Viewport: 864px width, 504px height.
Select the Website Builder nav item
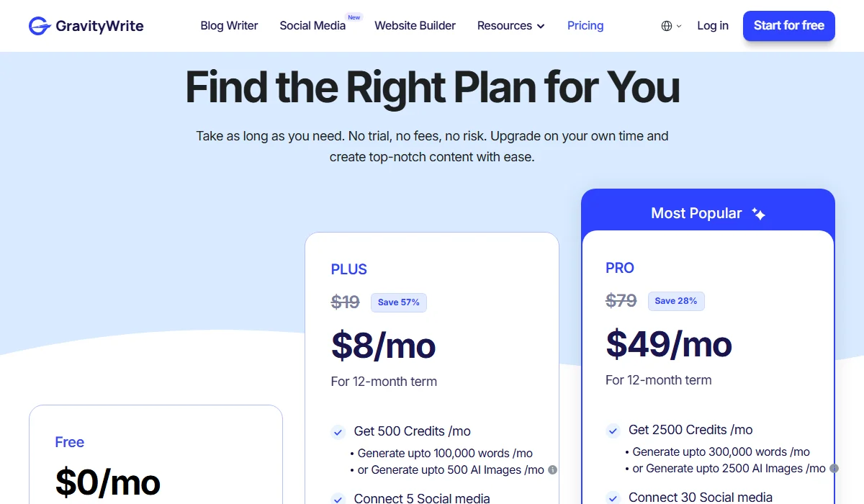[415, 25]
